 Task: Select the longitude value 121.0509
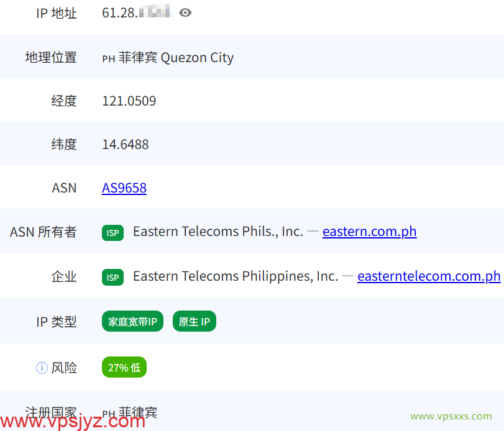click(x=129, y=101)
